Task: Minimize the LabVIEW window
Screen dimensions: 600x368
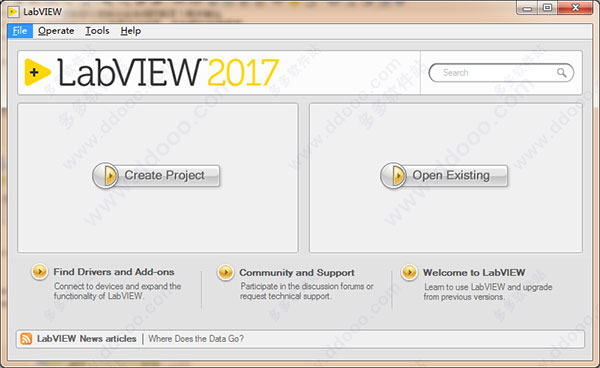Action: coord(528,8)
